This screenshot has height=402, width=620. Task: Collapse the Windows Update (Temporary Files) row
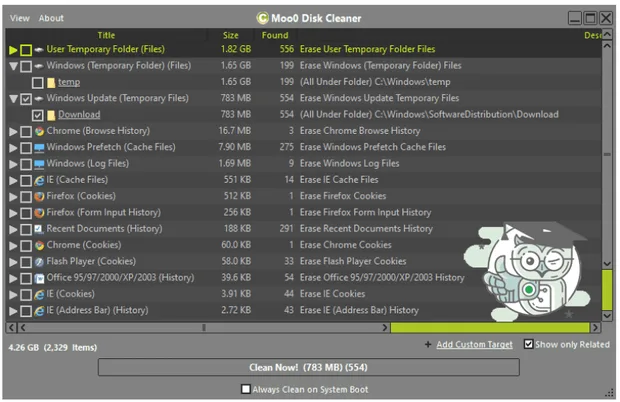tap(13, 99)
